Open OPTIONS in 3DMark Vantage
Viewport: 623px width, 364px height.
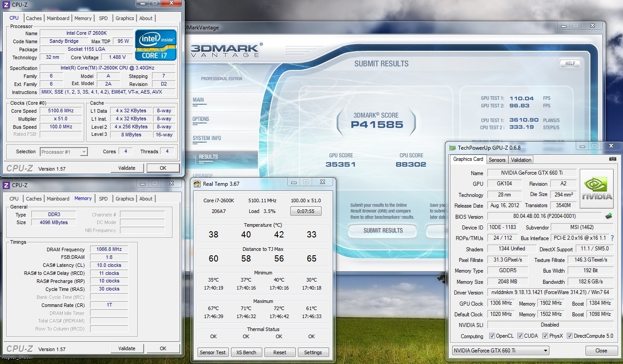201,119
